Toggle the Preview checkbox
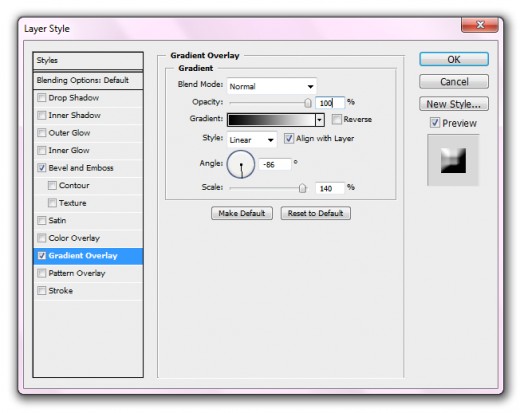This screenshot has width=520, height=413. [x=435, y=123]
